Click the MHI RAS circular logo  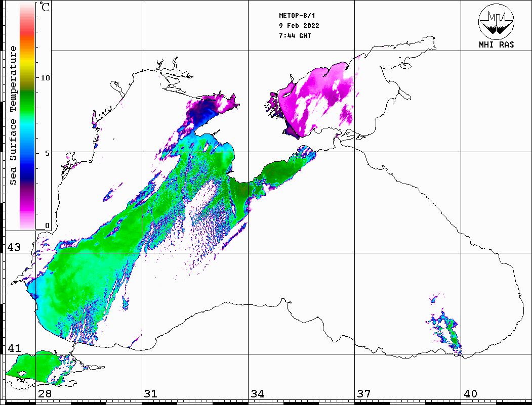[x=496, y=21]
